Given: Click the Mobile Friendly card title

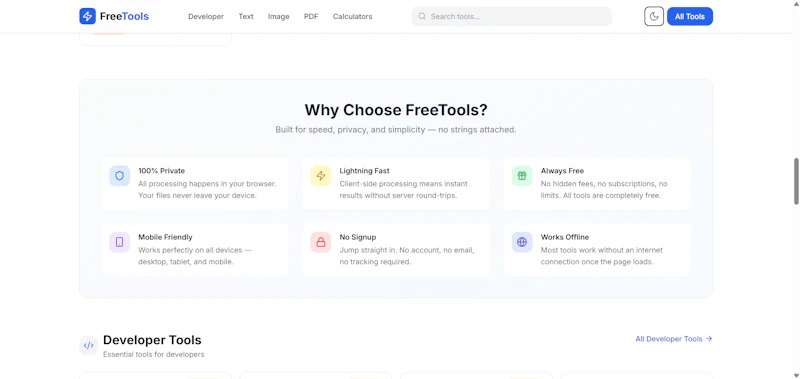Looking at the screenshot, I should [165, 237].
